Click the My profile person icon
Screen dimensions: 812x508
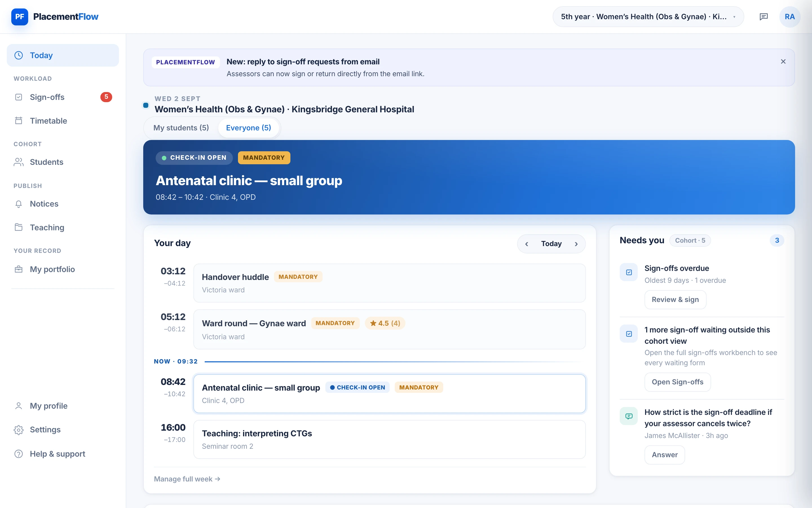pos(19,406)
